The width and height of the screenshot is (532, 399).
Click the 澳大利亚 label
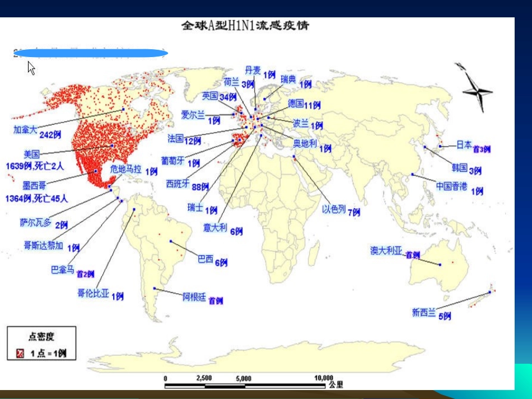coord(386,251)
